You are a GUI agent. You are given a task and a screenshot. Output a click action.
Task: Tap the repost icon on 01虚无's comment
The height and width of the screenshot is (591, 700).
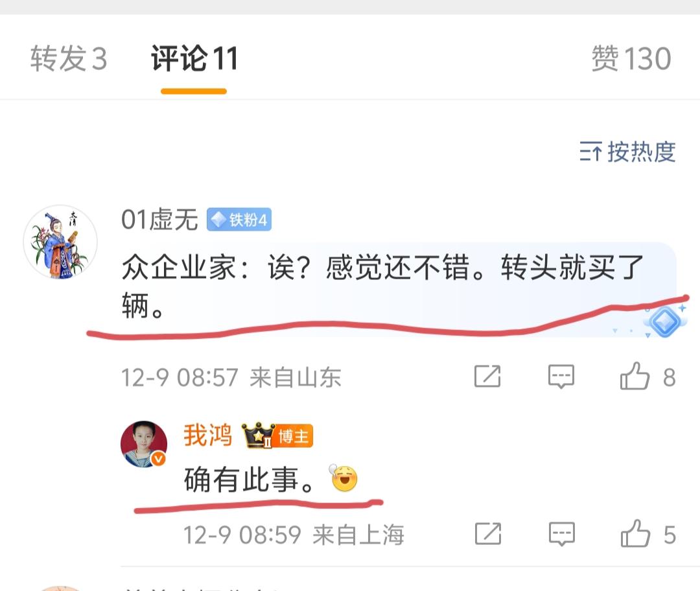(487, 376)
